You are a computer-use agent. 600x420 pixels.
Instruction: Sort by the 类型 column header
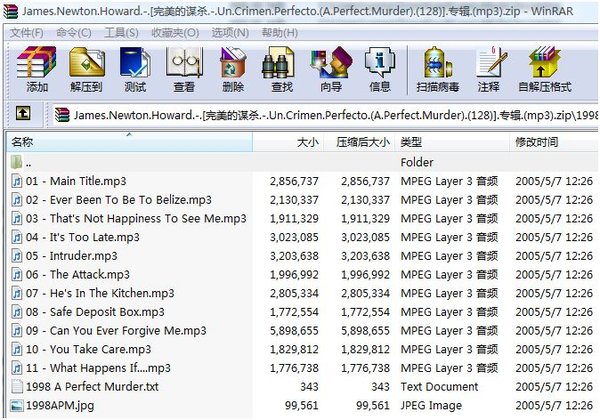452,142
